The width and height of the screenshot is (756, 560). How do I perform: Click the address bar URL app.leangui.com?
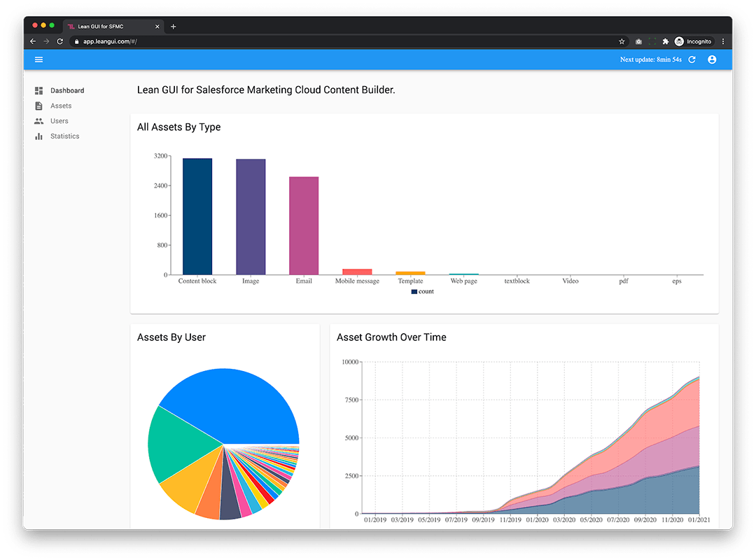tap(110, 41)
